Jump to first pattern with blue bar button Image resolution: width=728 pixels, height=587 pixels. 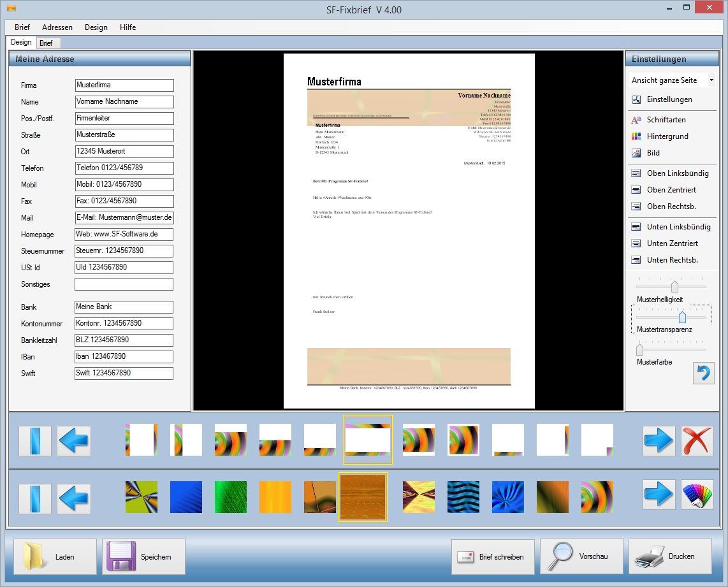[35, 499]
